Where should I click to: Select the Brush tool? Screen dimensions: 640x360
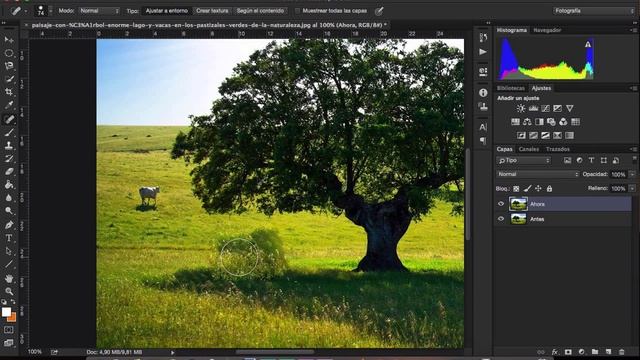tap(9, 132)
